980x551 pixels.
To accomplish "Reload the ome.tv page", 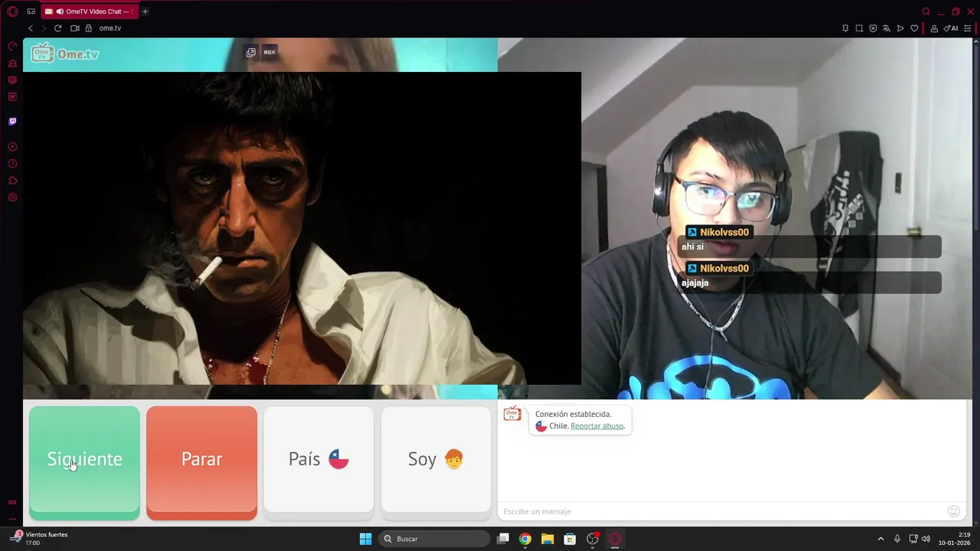I will coord(57,28).
